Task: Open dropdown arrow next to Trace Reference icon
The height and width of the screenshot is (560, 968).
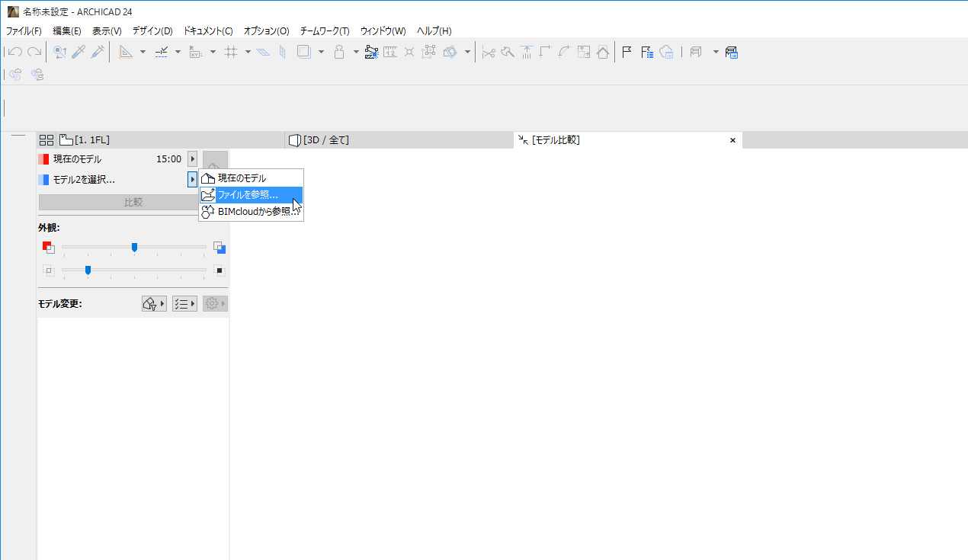Action: pyautogui.click(x=321, y=52)
